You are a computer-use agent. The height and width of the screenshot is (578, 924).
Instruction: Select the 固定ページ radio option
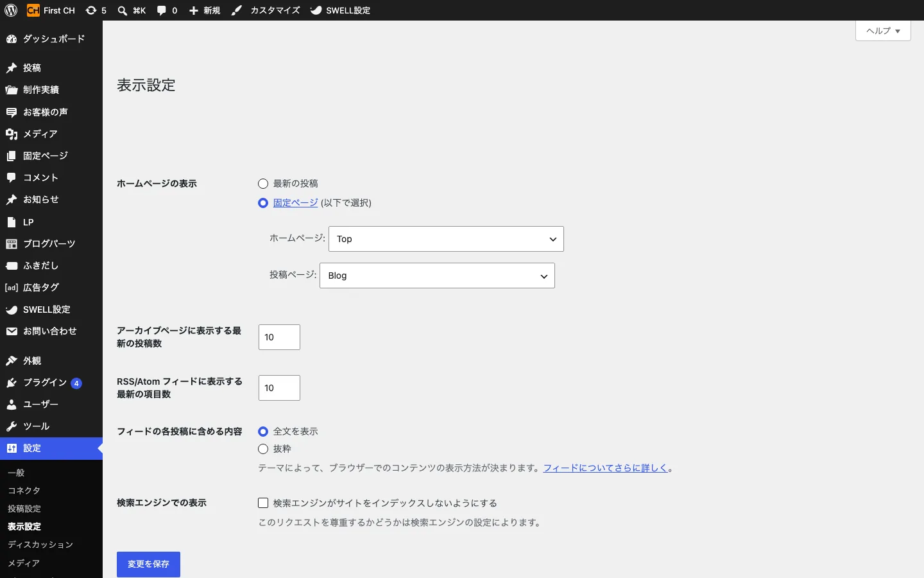[x=263, y=203]
